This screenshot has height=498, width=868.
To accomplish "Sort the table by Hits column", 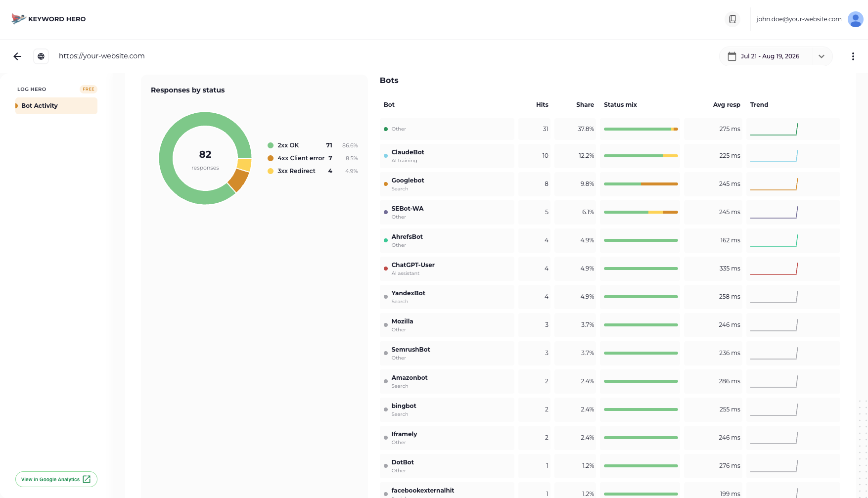I will point(542,105).
